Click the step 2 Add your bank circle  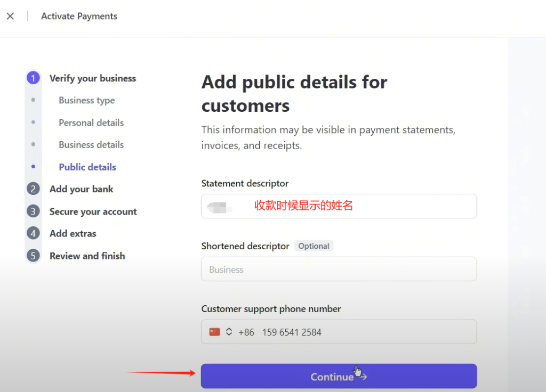pyautogui.click(x=33, y=189)
